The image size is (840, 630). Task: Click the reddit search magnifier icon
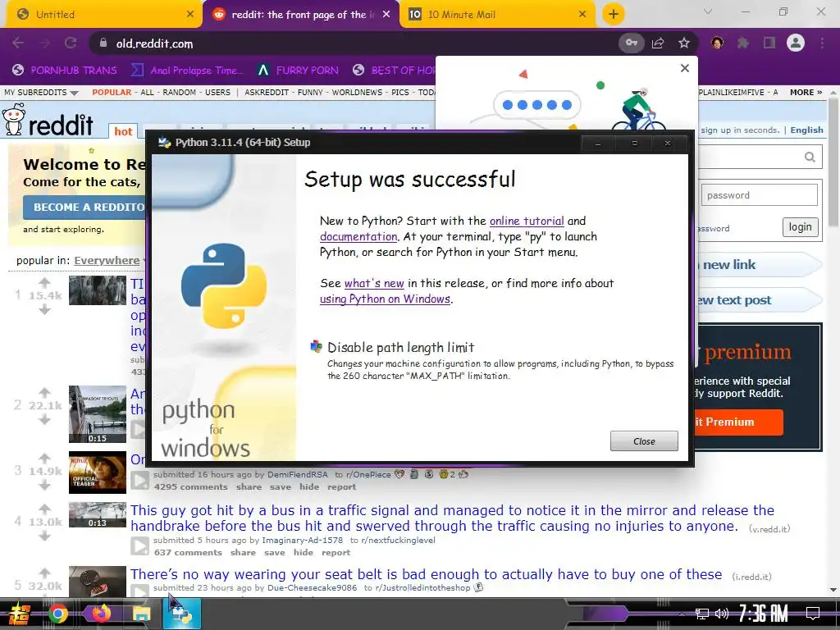(810, 157)
